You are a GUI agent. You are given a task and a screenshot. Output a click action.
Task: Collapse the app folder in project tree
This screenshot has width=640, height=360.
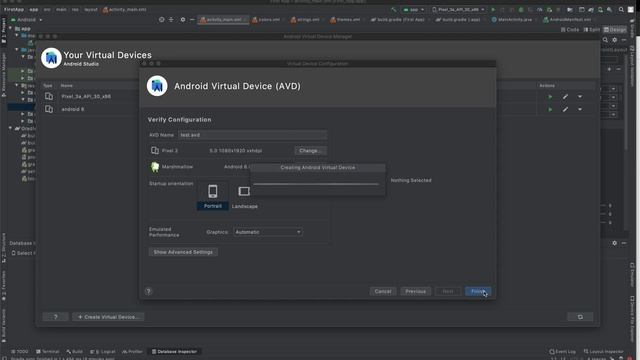pyautogui.click(x=11, y=29)
